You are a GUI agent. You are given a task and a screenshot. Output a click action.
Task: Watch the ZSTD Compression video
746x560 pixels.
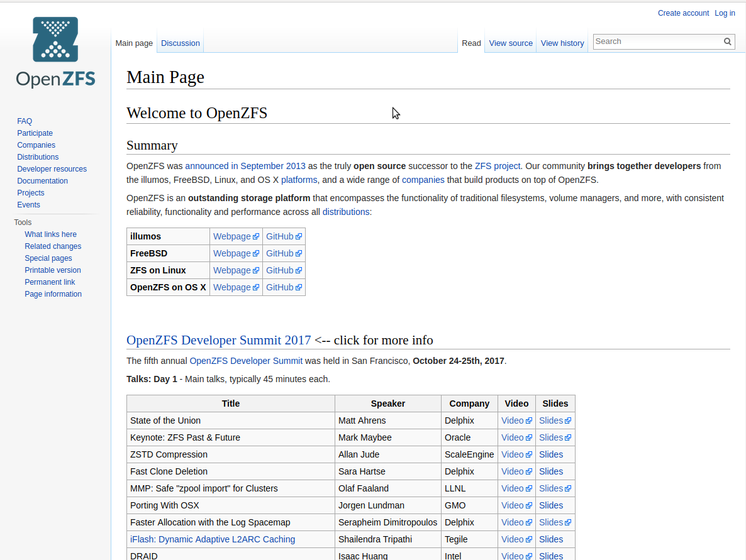516,454
